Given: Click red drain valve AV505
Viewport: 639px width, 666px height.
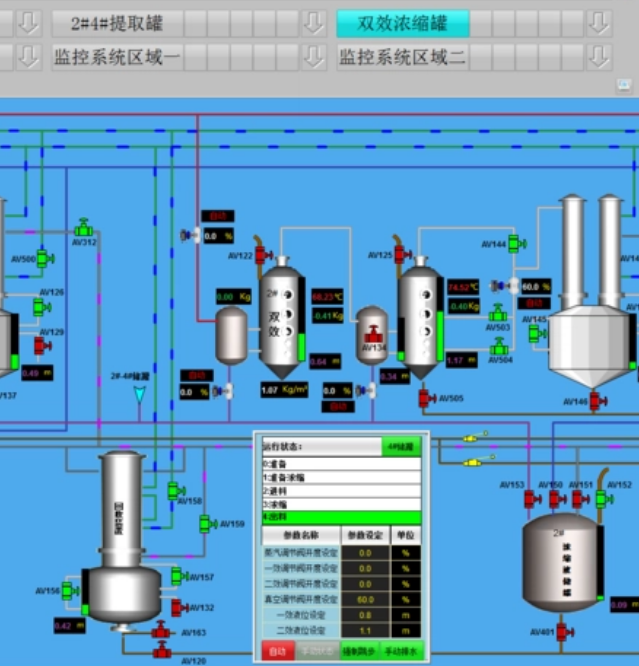Looking at the screenshot, I should (427, 398).
